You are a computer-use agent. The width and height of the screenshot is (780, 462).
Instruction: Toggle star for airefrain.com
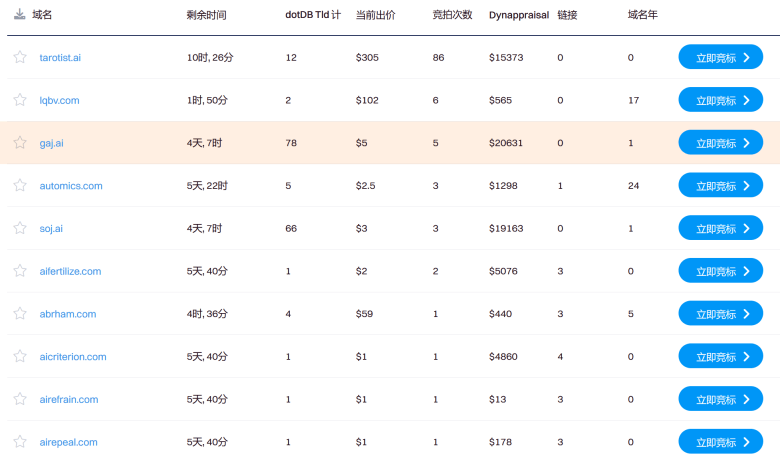pyautogui.click(x=20, y=399)
